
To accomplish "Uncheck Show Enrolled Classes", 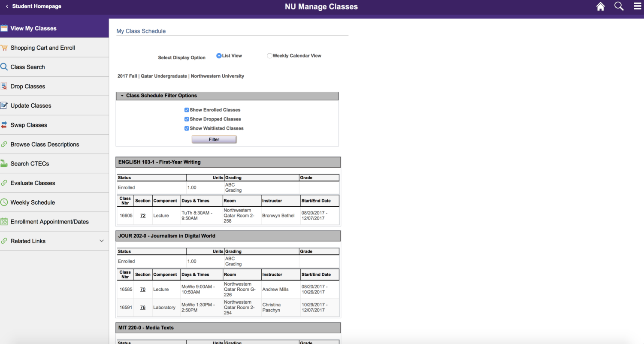I will (187, 110).
